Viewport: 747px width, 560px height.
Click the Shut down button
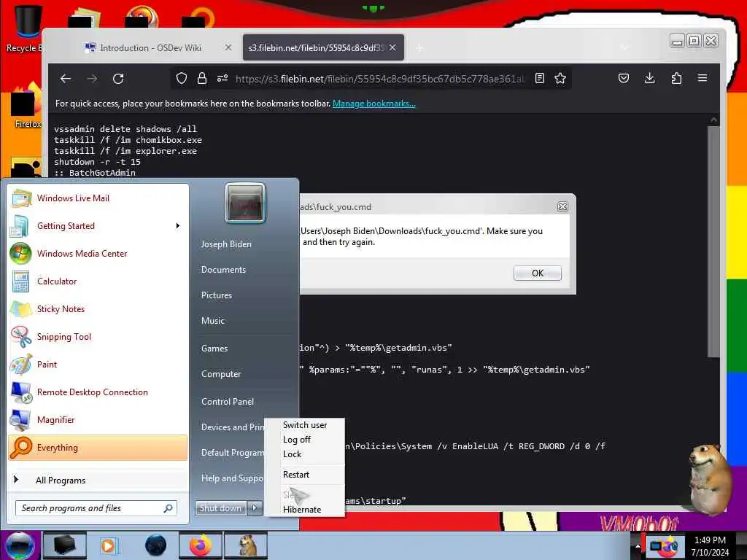click(220, 508)
